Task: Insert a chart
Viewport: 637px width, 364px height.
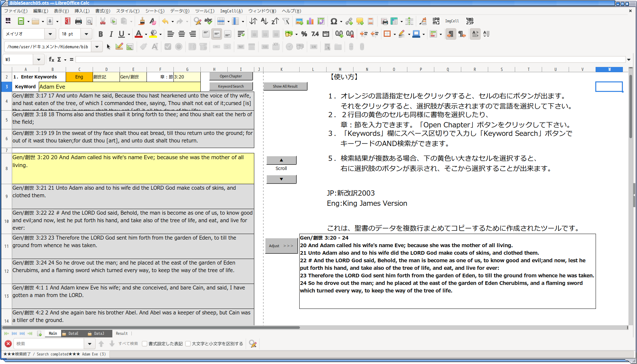Action: tap(310, 21)
